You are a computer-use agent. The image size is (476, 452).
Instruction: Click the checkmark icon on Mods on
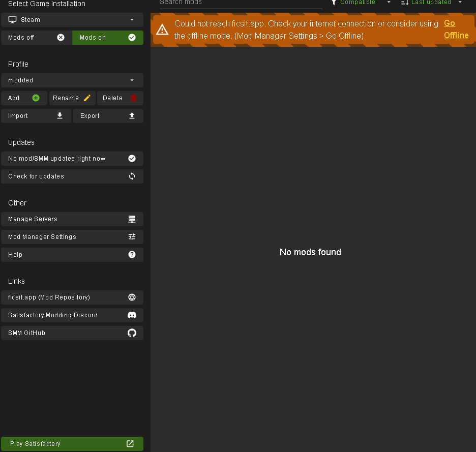(x=132, y=37)
